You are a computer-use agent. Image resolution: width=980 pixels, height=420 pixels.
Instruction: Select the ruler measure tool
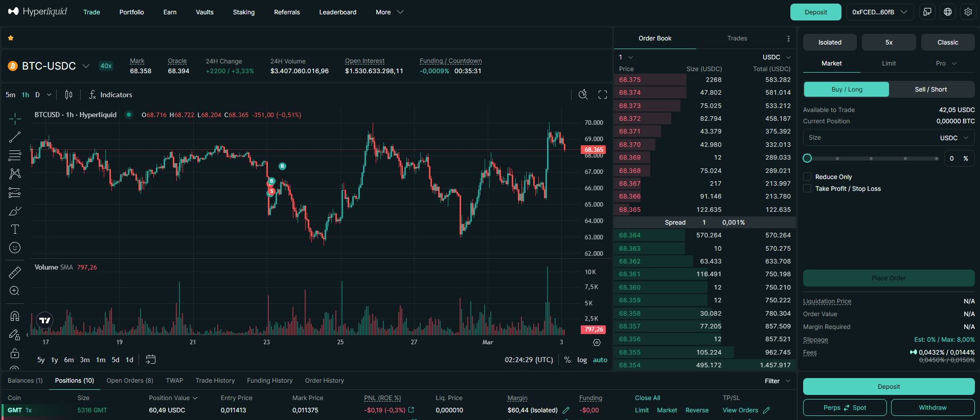click(x=15, y=272)
